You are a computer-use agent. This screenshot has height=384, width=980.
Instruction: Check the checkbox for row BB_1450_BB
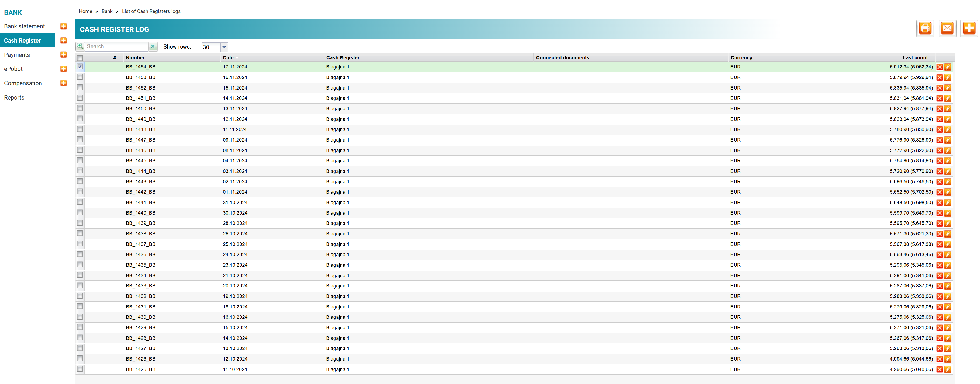tap(80, 108)
